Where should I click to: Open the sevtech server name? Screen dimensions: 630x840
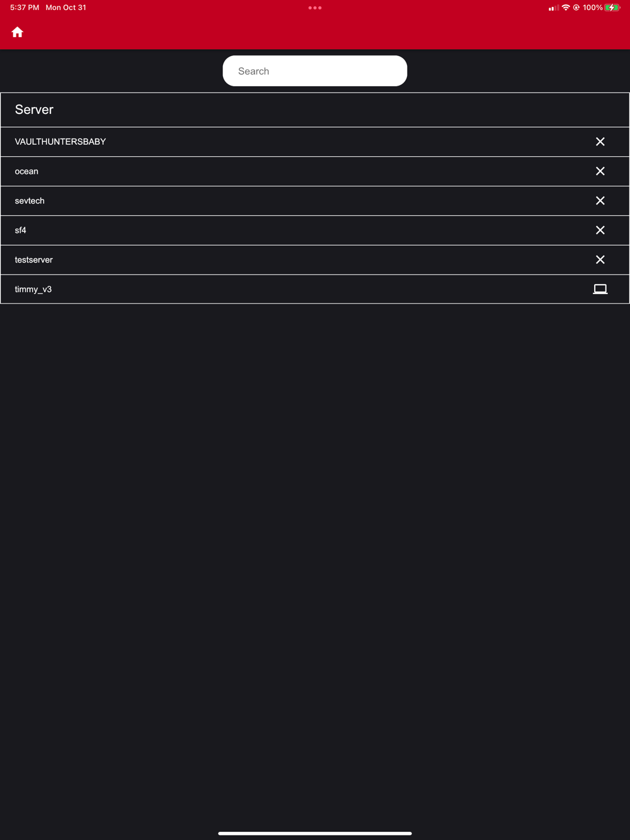[x=30, y=201]
